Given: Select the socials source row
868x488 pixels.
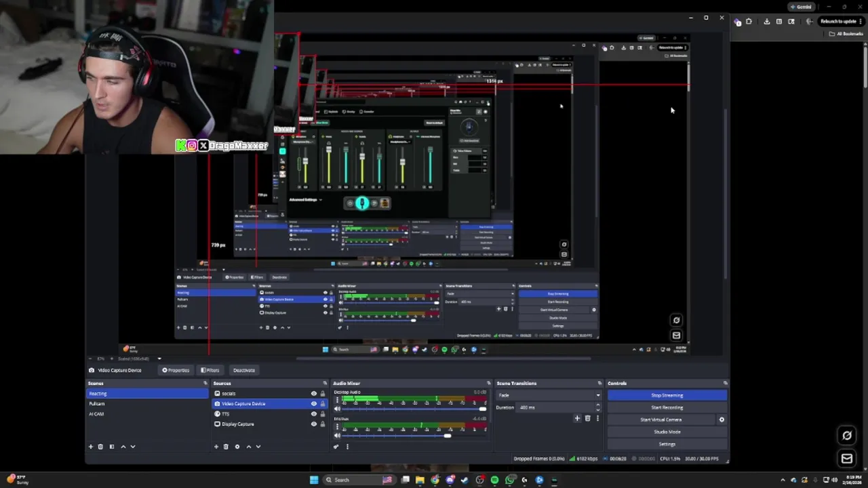Looking at the screenshot, I should (x=270, y=394).
